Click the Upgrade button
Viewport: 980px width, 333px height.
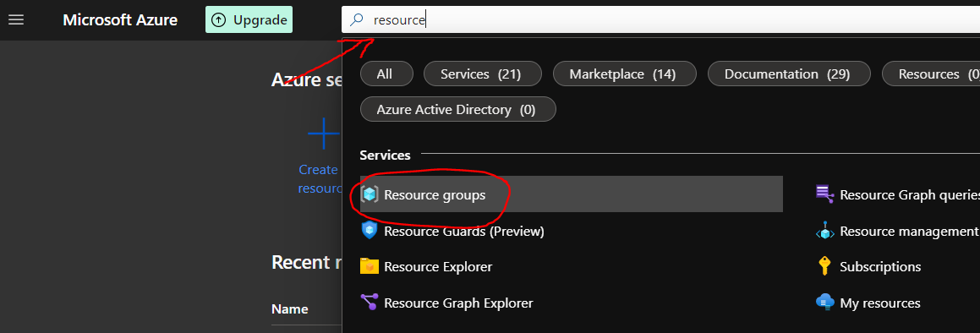tap(249, 20)
